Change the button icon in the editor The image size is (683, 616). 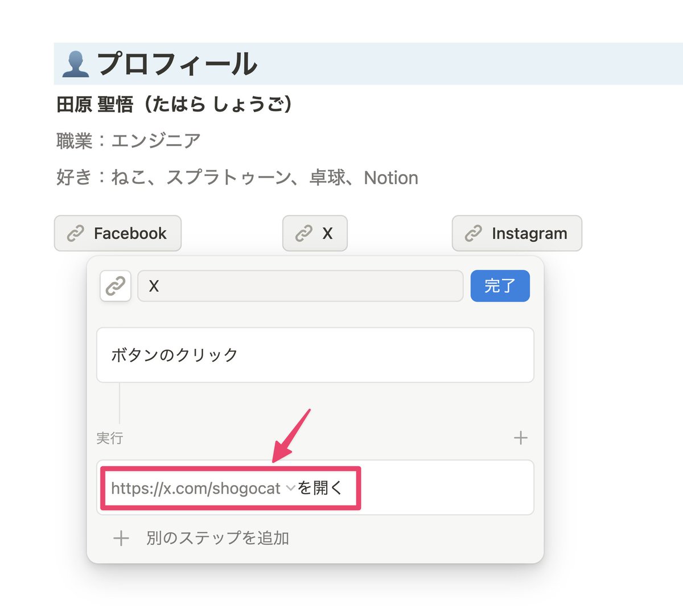[x=116, y=286]
